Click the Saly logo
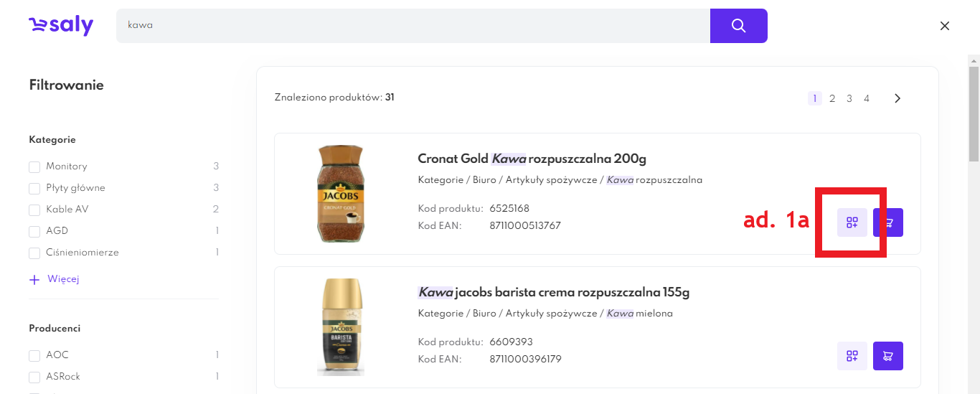The image size is (980, 394). click(x=61, y=26)
